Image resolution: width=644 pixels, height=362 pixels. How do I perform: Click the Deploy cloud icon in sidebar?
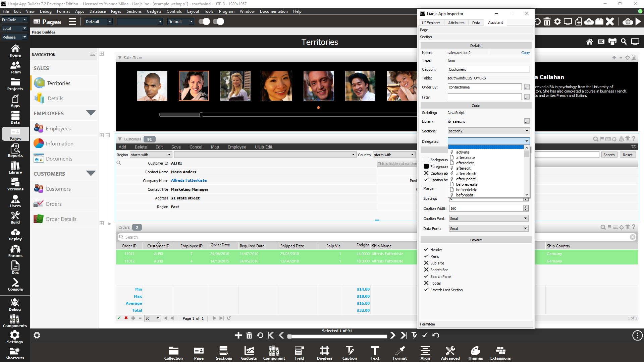click(x=15, y=234)
